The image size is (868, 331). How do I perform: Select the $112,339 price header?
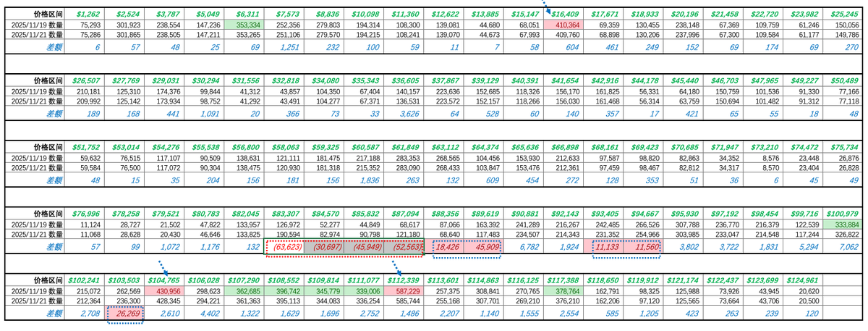[x=403, y=280]
